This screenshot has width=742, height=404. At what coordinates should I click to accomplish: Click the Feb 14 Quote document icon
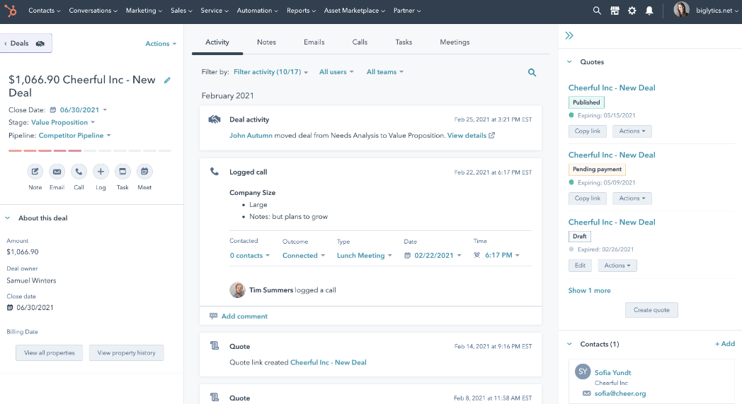click(x=214, y=346)
